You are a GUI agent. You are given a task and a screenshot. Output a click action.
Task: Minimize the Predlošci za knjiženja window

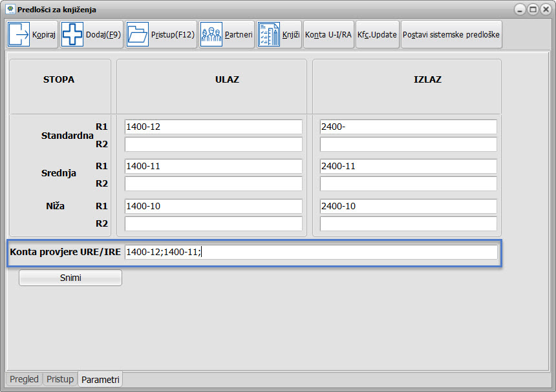(x=520, y=10)
